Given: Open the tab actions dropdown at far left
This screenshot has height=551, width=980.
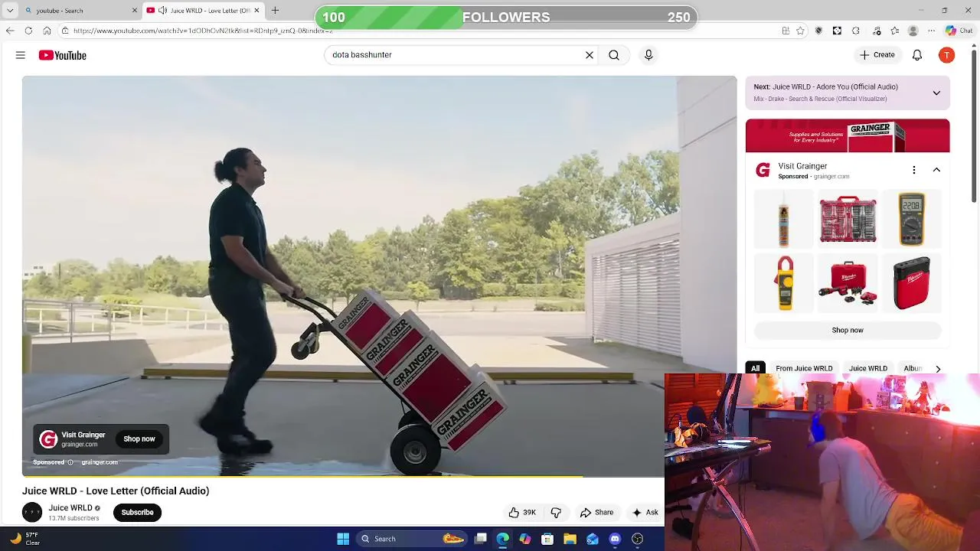Looking at the screenshot, I should [x=10, y=11].
